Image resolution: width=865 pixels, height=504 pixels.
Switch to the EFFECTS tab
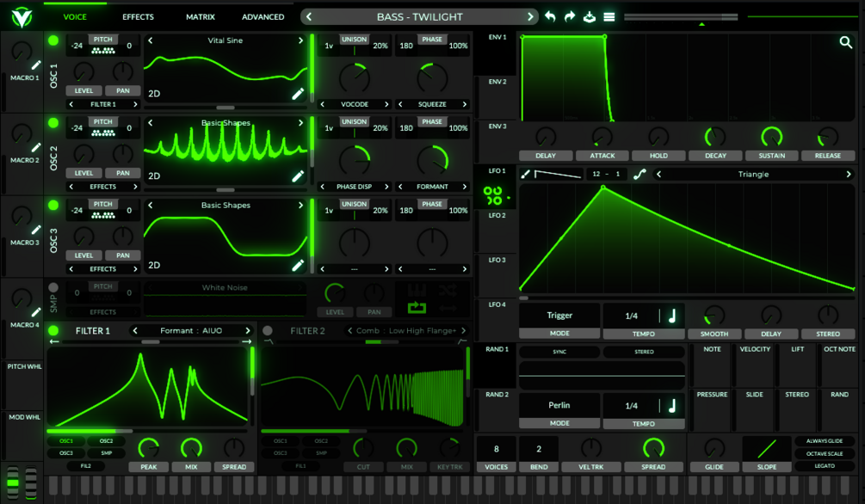(138, 17)
